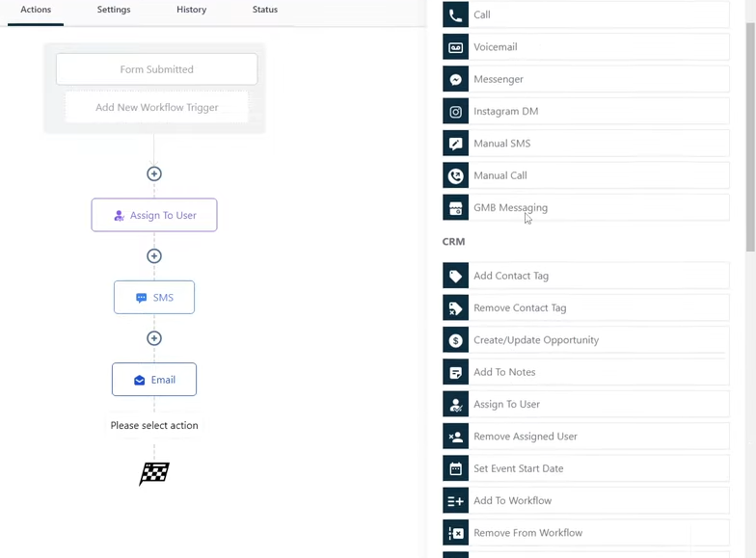Choose the Remove Contact Tag label

coord(520,308)
